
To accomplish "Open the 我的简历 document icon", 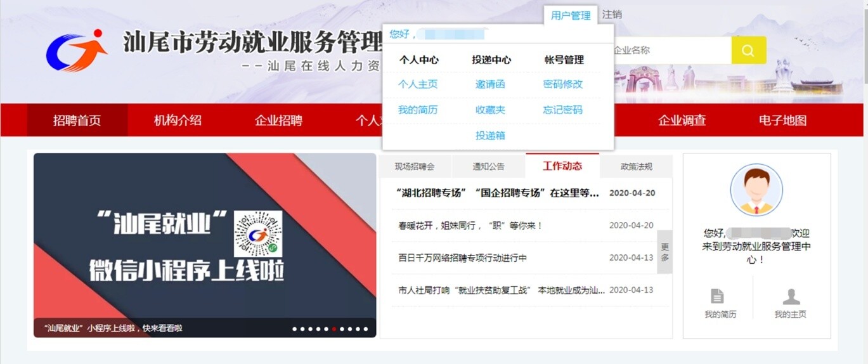I will click(x=717, y=297).
